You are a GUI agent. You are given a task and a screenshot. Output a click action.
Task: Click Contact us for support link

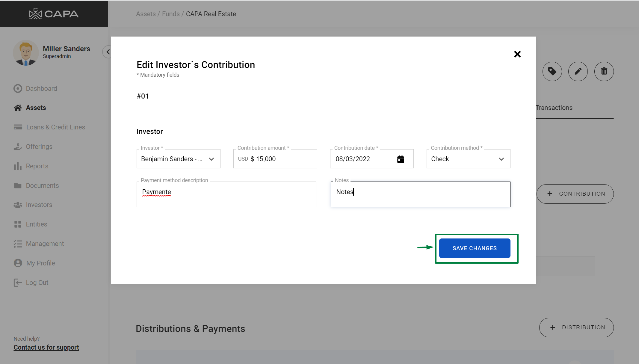46,347
